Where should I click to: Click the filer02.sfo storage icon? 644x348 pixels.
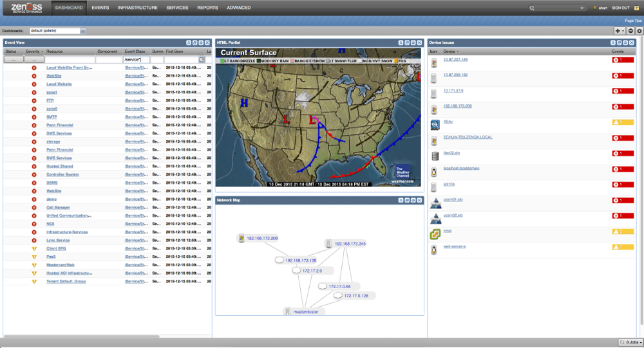[x=435, y=156]
